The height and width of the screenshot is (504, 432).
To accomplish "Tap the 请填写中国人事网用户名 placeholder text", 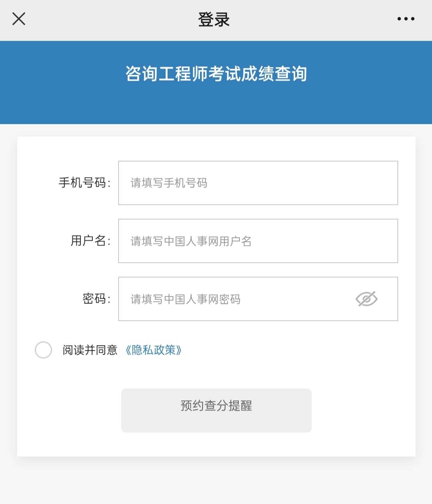I will [191, 241].
